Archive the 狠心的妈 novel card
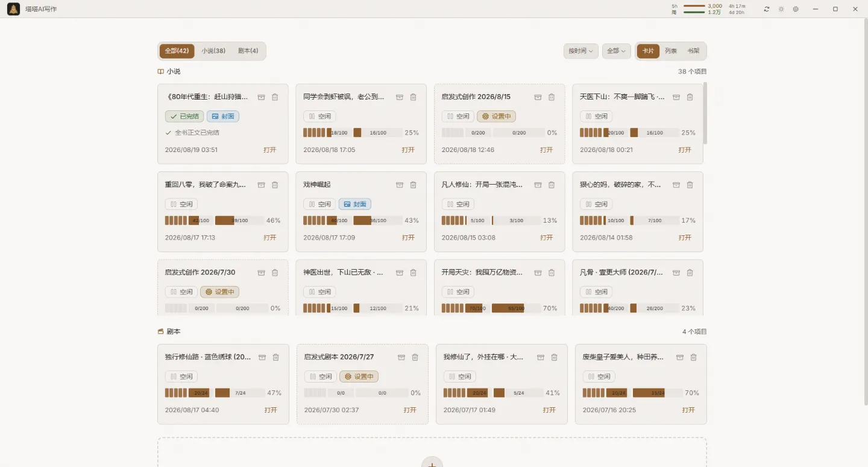The image size is (868, 467). (676, 185)
